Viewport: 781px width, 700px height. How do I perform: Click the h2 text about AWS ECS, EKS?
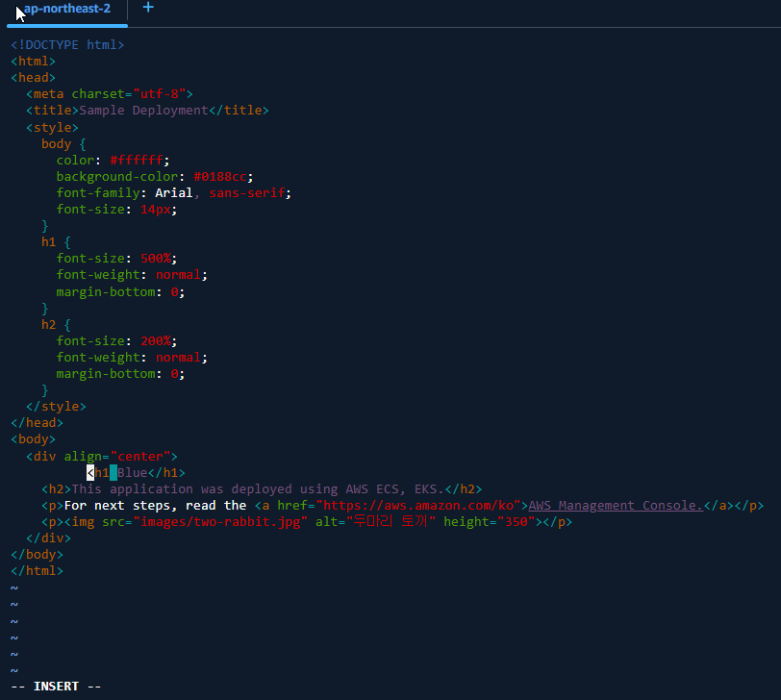pyautogui.click(x=258, y=488)
